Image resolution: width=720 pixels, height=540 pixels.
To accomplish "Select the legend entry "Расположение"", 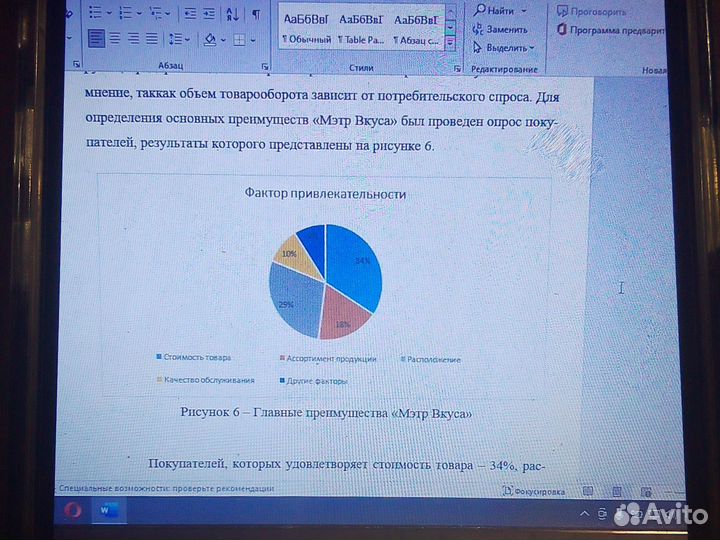I will pos(430,360).
